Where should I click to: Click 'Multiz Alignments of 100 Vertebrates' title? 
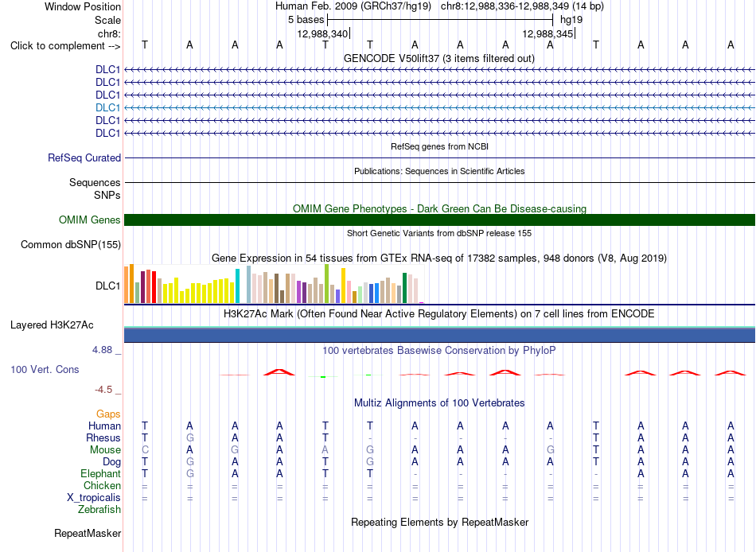click(x=439, y=403)
